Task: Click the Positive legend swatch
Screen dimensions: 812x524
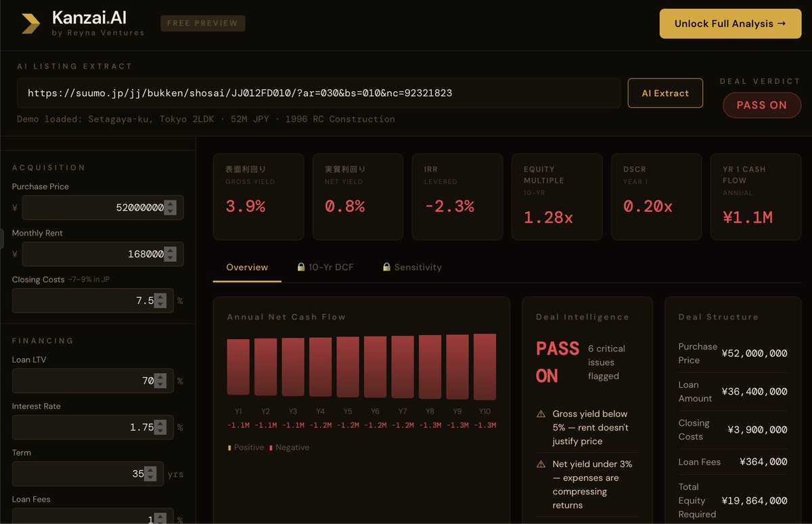Action: tap(229, 447)
